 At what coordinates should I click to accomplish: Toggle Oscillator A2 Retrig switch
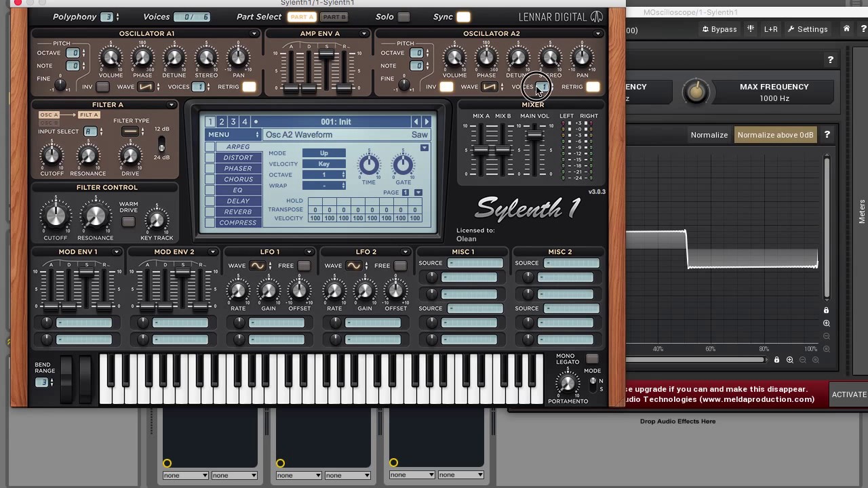point(593,87)
